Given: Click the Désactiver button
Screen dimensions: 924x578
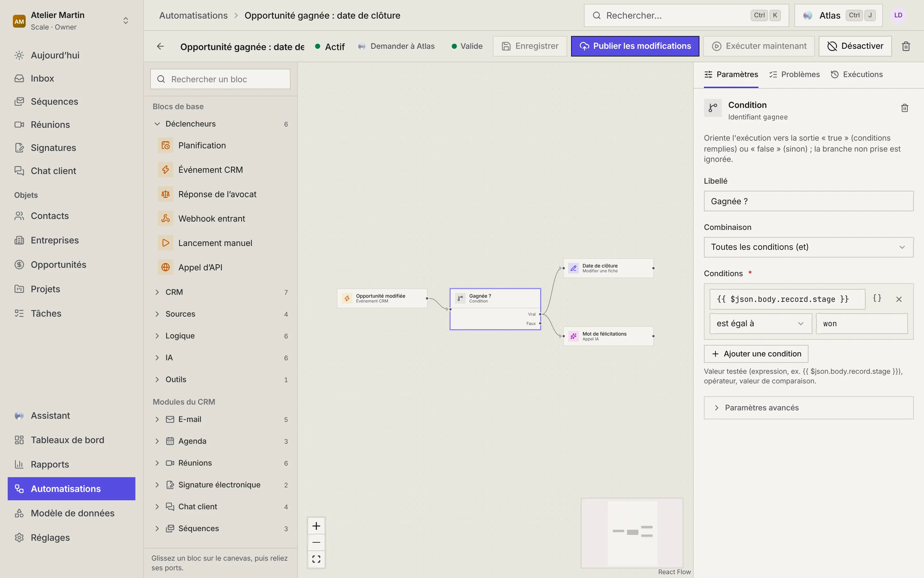Looking at the screenshot, I should click(x=855, y=46).
